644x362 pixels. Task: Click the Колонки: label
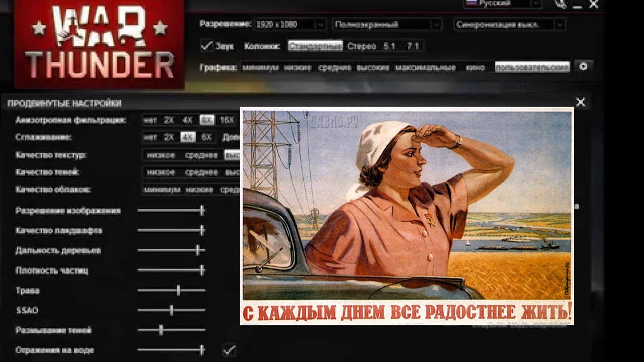(262, 46)
